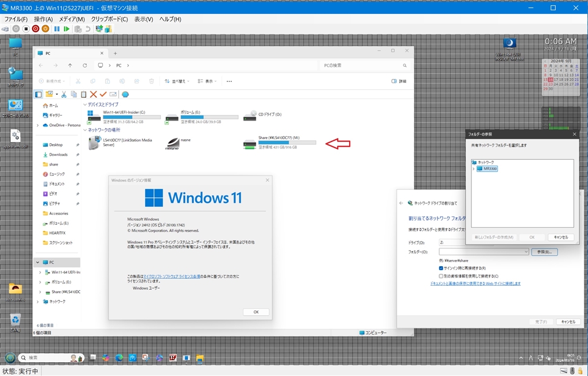Select LS410DC77 LinkStation Media Server
Viewport: 588px width, 376px height.
(x=121, y=143)
